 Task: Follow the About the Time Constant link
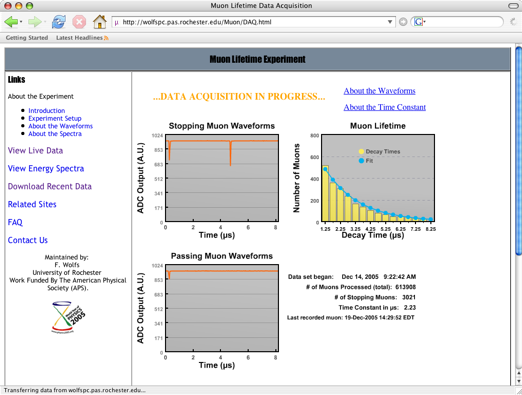click(385, 107)
